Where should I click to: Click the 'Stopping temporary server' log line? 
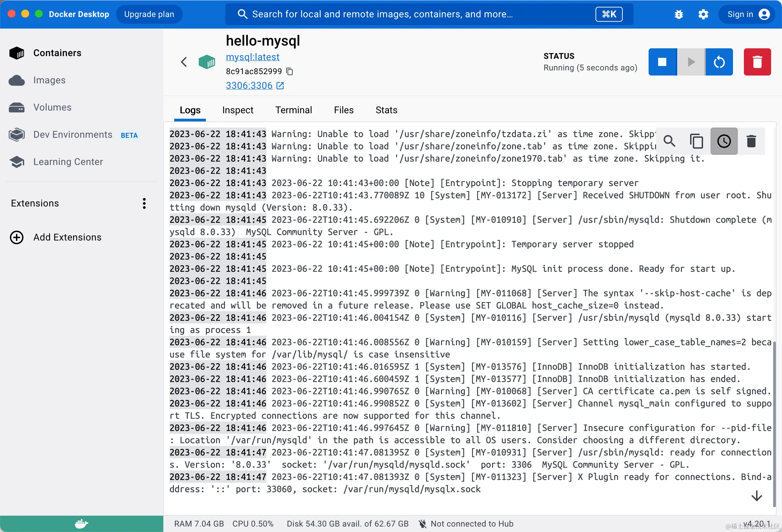pos(404,183)
